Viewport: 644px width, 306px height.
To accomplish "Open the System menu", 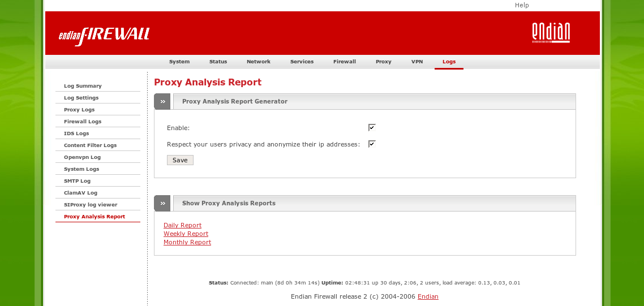I will [179, 62].
